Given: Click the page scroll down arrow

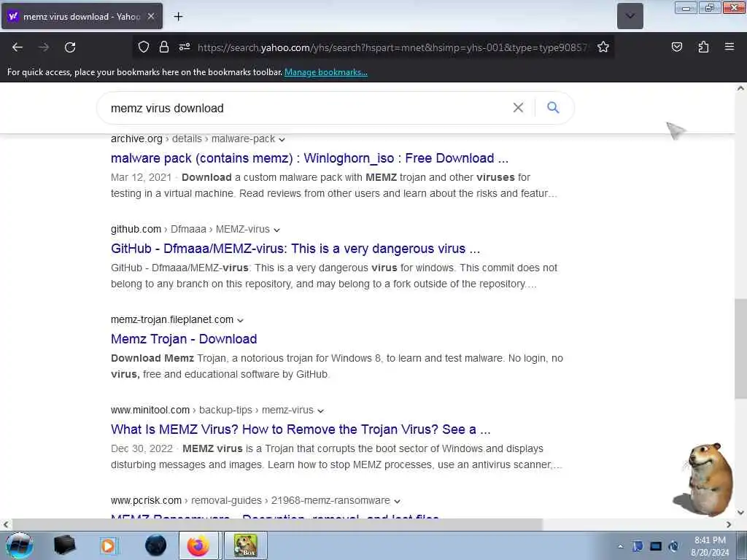Looking at the screenshot, I should coord(740,513).
